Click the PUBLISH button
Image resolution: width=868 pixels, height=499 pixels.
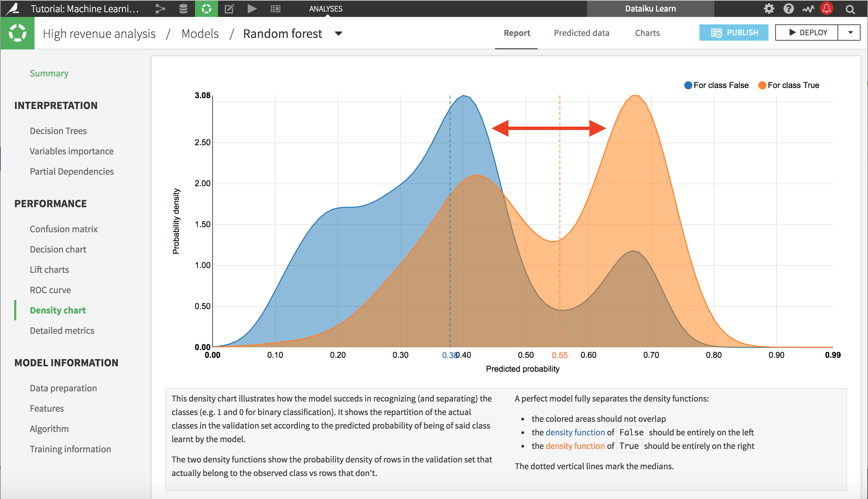734,32
